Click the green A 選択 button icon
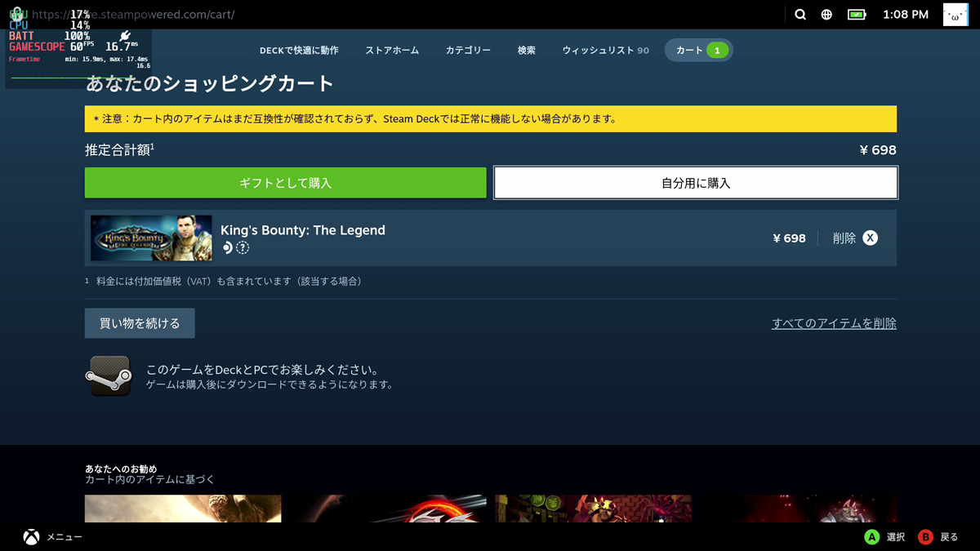 coord(872,537)
